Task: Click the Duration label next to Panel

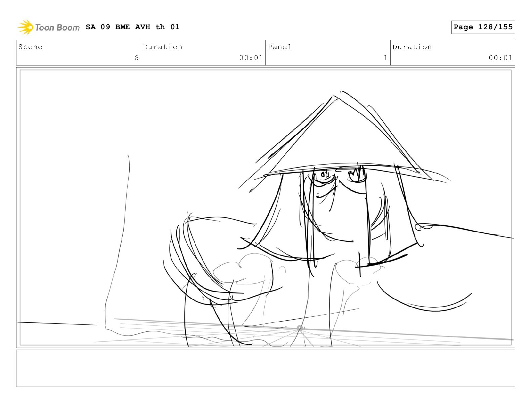Action: pyautogui.click(x=412, y=47)
